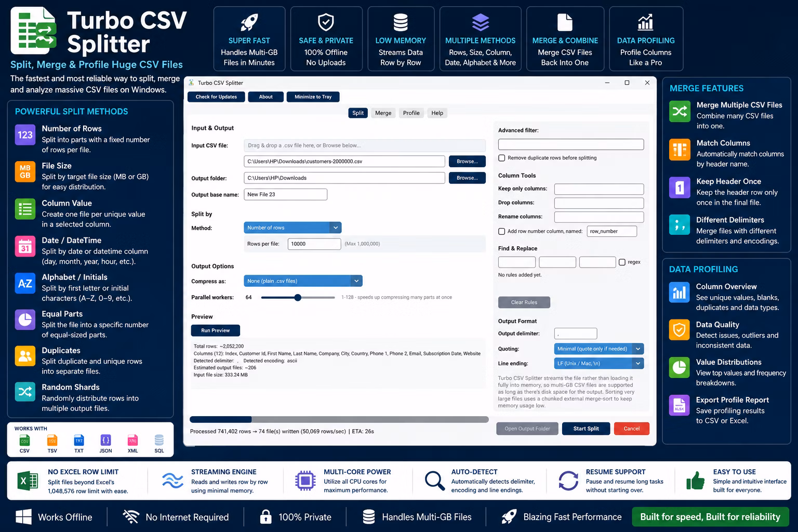Viewport: 798px width, 532px height.
Task: Switch to the Merge tab
Action: point(383,113)
